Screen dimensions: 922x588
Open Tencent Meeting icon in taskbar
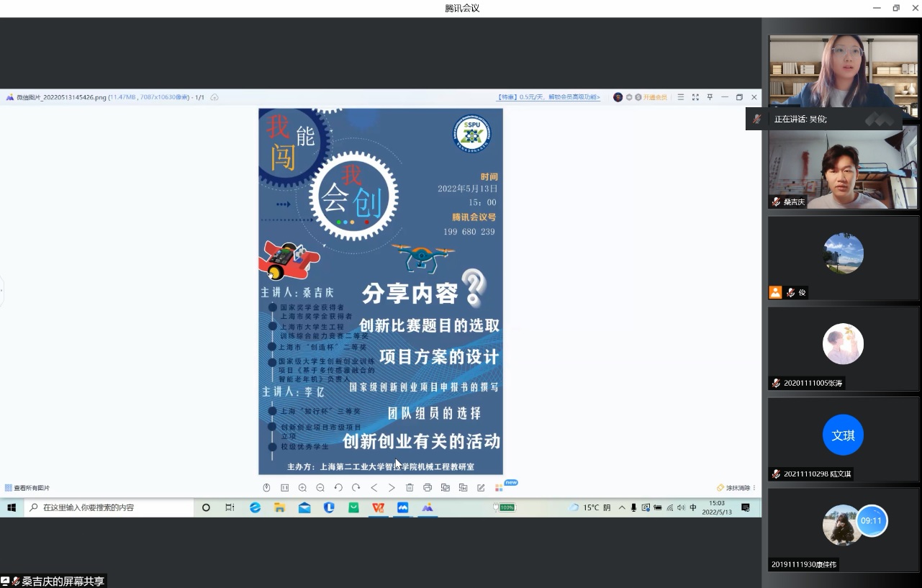[402, 507]
